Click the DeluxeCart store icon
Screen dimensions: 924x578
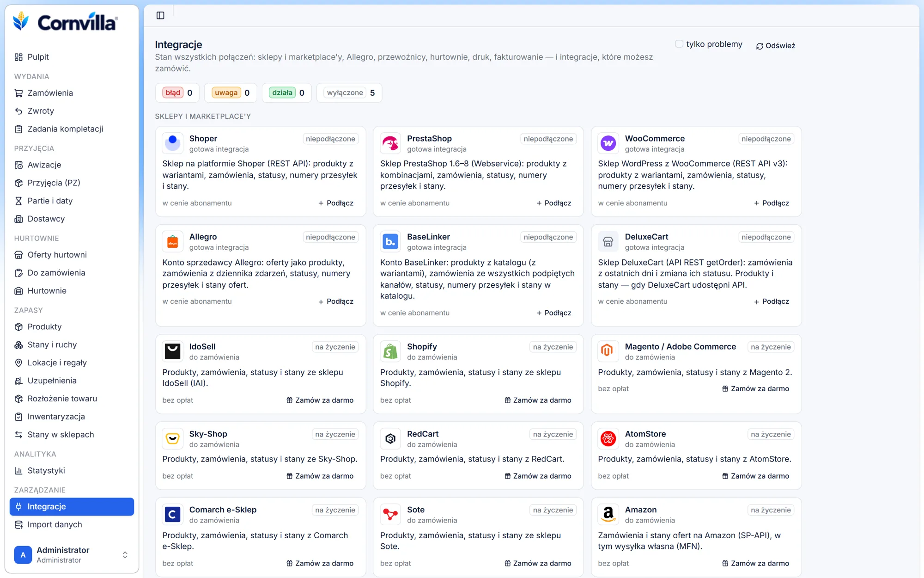coord(608,241)
